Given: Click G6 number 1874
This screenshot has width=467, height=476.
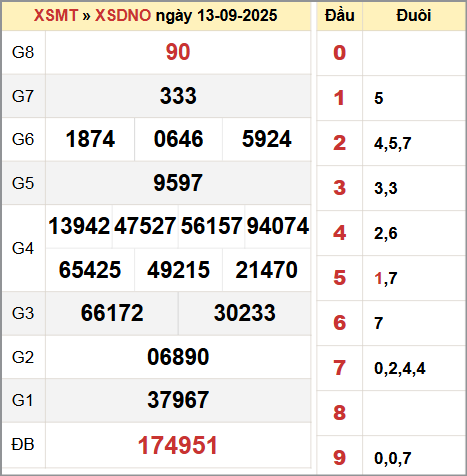Looking at the screenshot, I should (90, 139).
